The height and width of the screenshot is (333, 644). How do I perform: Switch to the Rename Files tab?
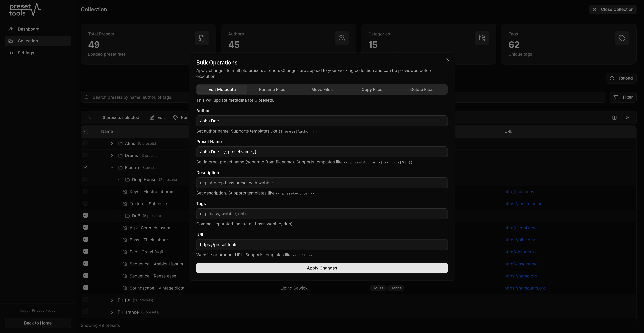[272, 89]
